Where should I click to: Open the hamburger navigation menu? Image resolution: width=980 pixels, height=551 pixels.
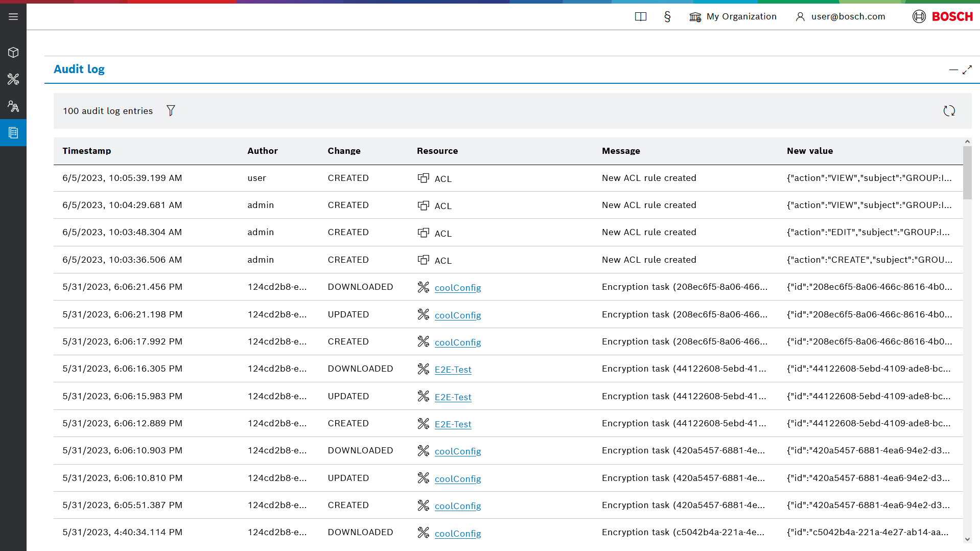(x=13, y=17)
